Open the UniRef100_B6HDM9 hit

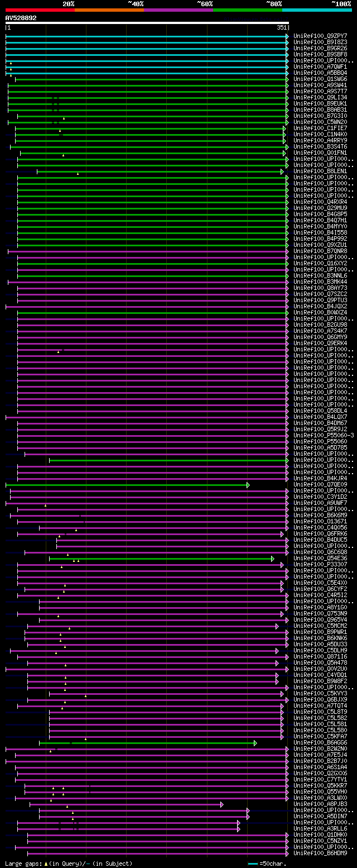[320, 853]
